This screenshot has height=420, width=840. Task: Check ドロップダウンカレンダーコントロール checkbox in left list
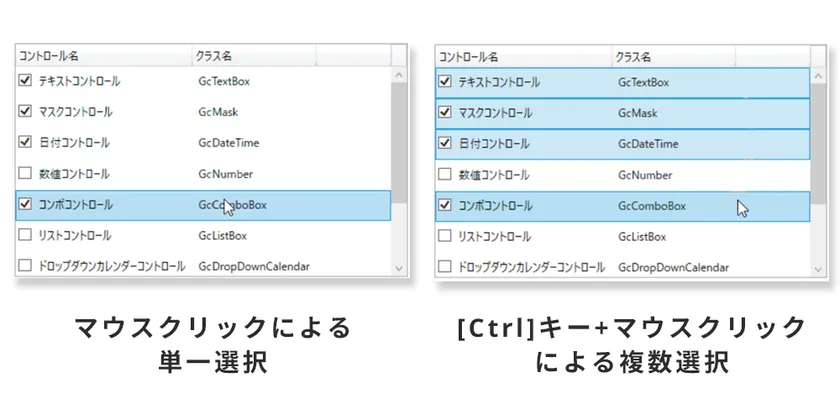(x=25, y=265)
